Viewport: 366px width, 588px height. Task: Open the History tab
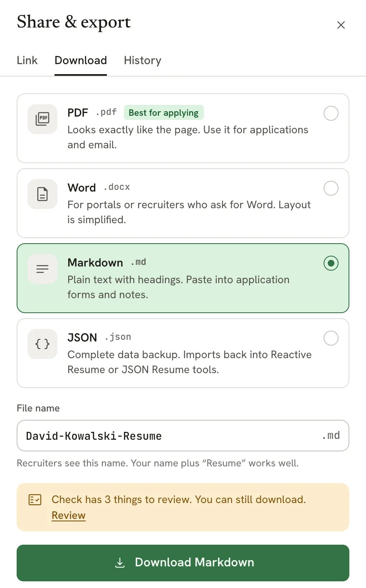143,60
